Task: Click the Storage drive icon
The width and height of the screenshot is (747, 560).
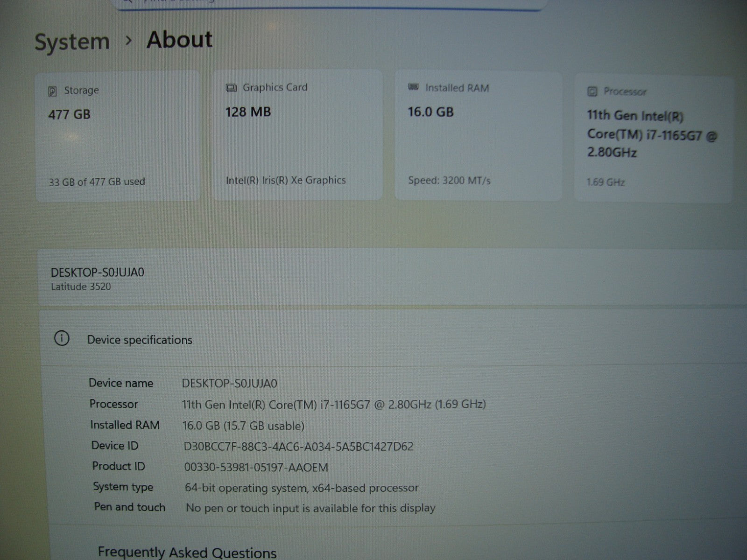Action: [53, 91]
